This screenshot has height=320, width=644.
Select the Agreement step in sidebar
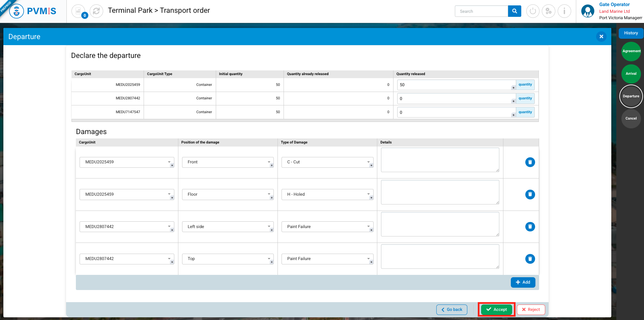pyautogui.click(x=631, y=51)
